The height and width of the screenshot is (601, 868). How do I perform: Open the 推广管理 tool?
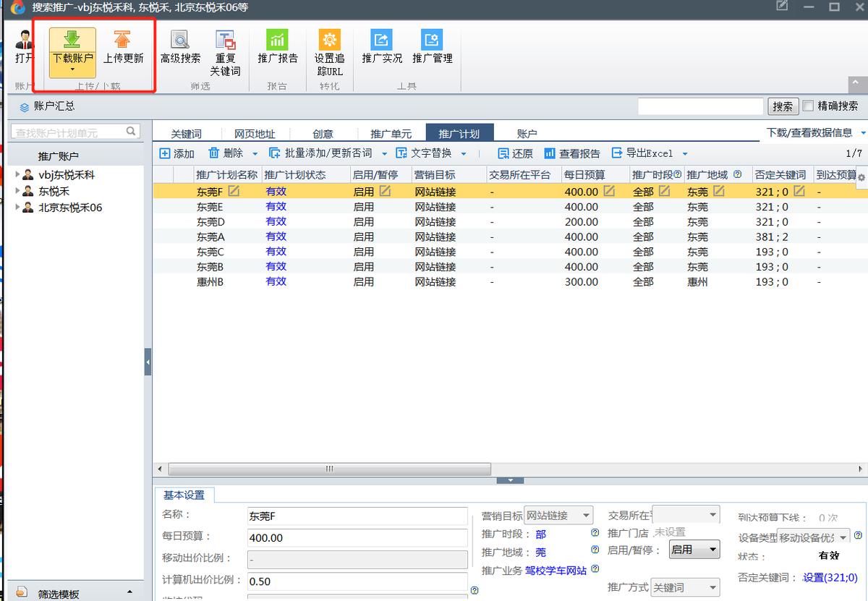pyautogui.click(x=432, y=41)
